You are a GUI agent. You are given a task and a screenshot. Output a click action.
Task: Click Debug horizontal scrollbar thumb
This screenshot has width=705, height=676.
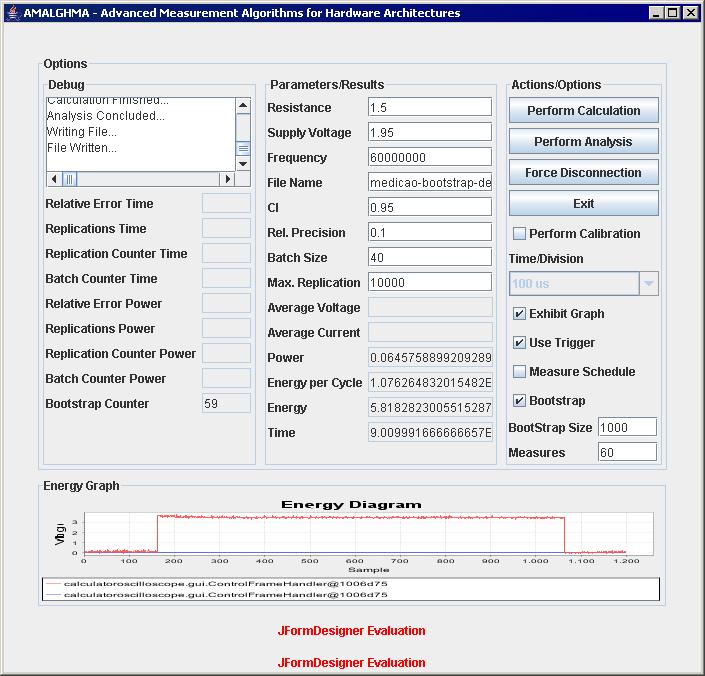click(x=69, y=179)
